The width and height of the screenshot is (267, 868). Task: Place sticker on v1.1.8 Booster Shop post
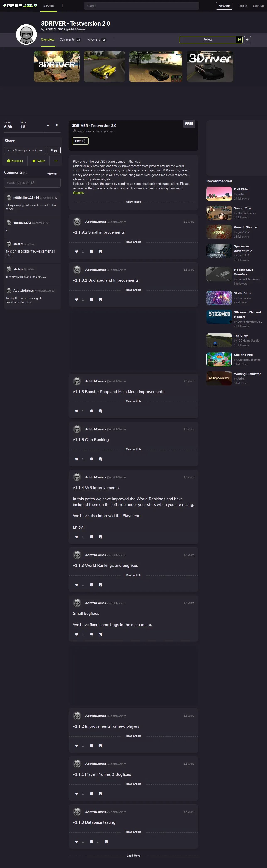(x=100, y=411)
